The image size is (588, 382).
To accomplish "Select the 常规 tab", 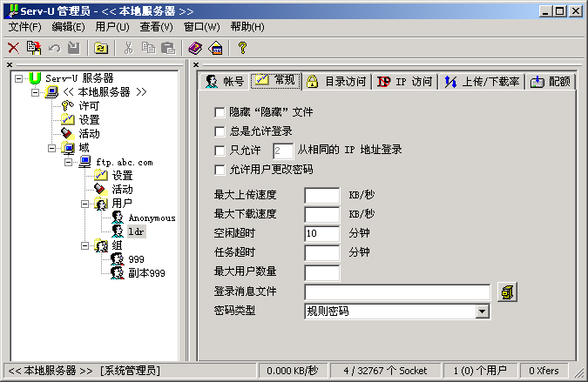I will (275, 80).
